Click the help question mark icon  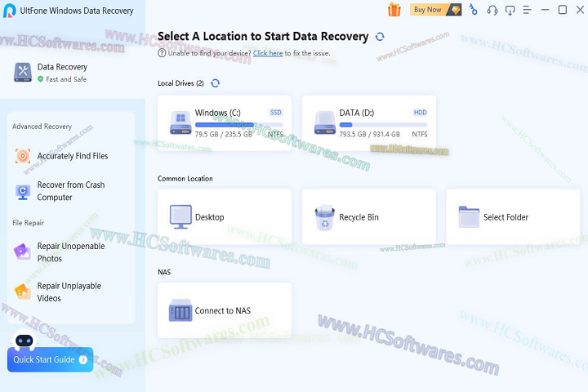[x=162, y=53]
